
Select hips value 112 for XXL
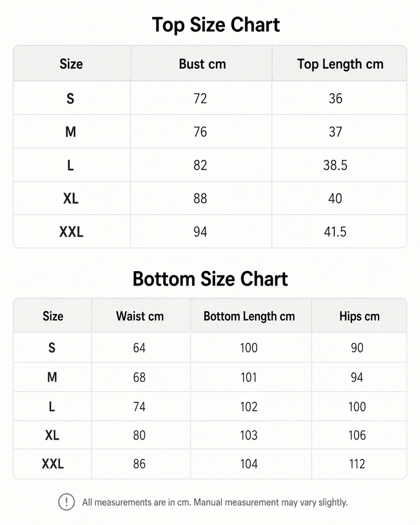357,464
